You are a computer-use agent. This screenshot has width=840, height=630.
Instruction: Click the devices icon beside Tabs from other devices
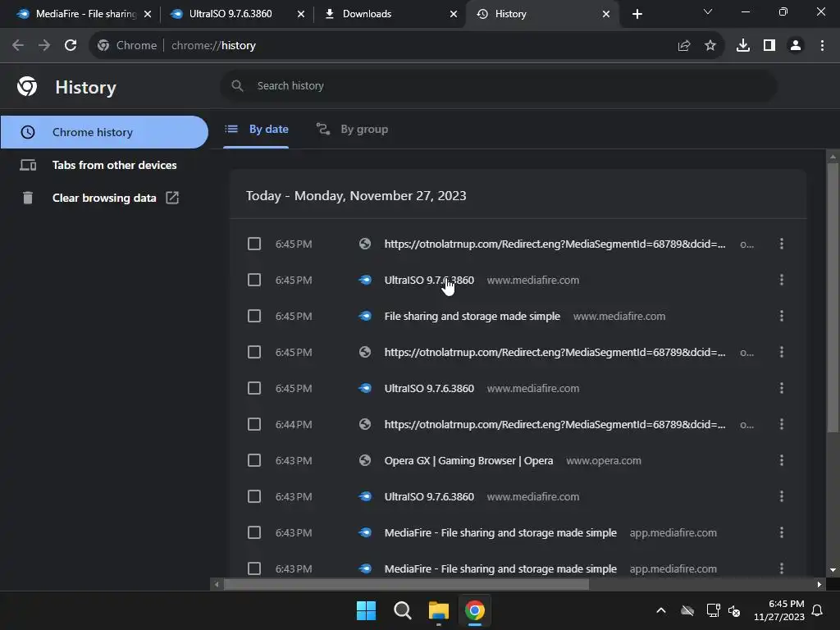point(28,165)
